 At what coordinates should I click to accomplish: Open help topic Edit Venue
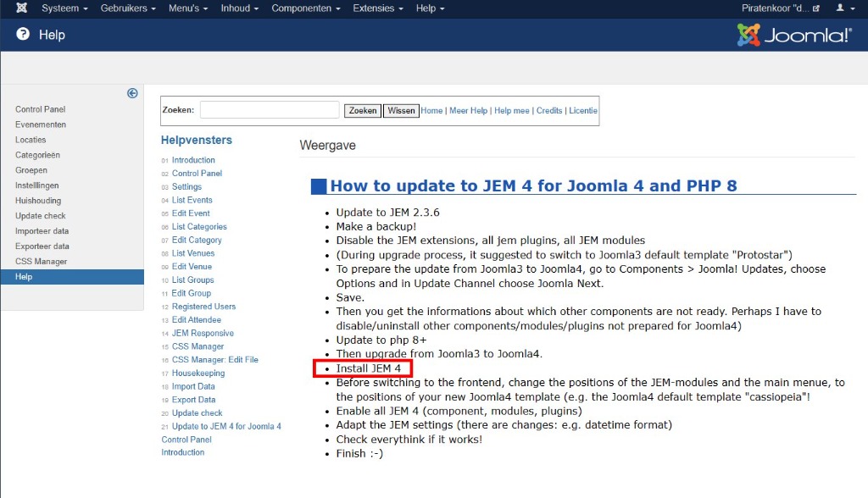pyautogui.click(x=192, y=266)
